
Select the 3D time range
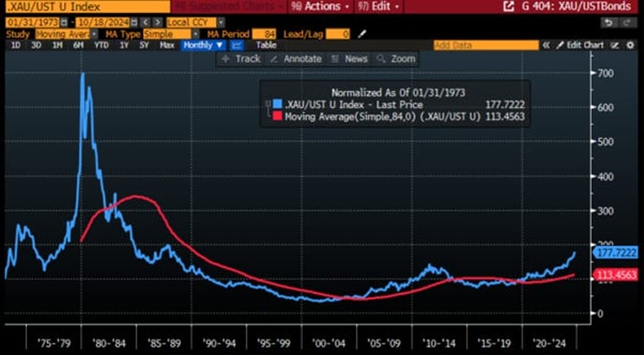click(x=36, y=45)
